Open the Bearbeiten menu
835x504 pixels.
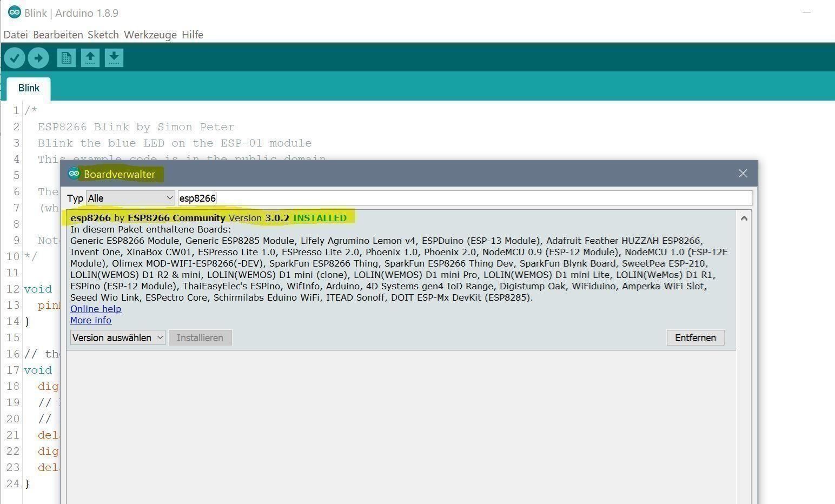coord(58,35)
